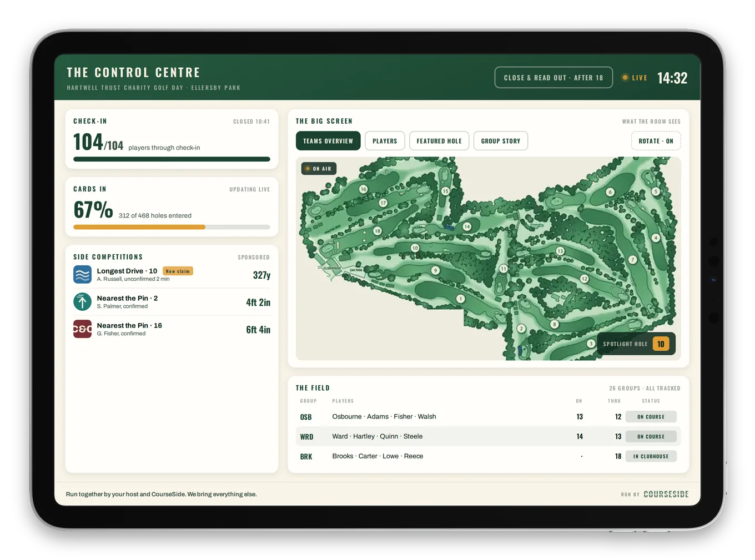
Task: Select the hole 16 marker on the course map
Action: [363, 189]
